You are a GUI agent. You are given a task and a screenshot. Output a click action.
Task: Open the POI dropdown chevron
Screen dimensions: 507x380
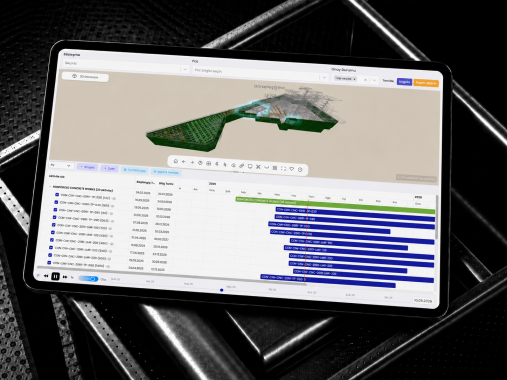pos(324,77)
